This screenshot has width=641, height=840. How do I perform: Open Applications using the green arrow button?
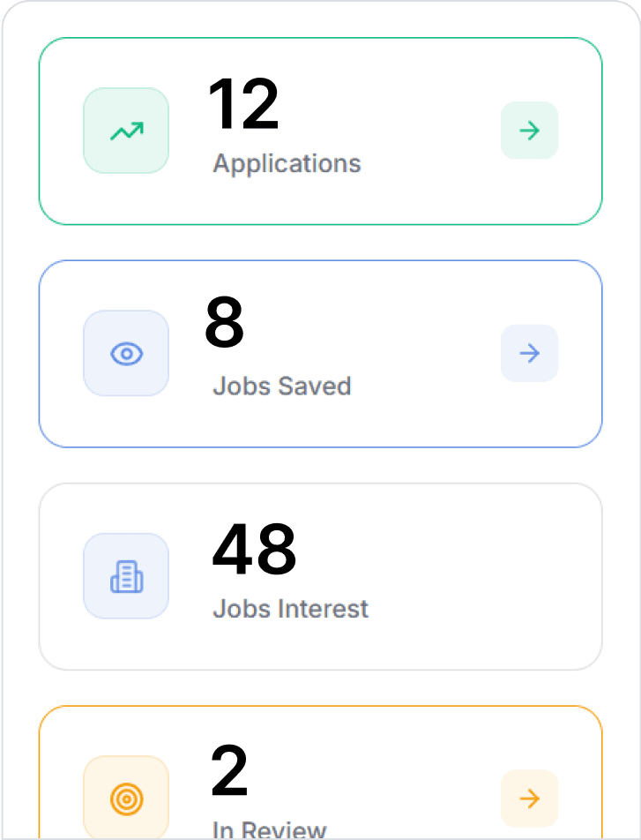[x=529, y=131]
